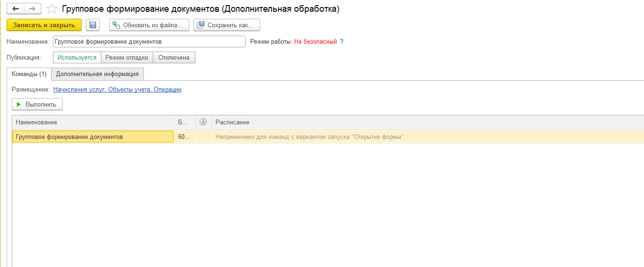Set publication to Режим отладки
644x267 pixels.
point(127,58)
